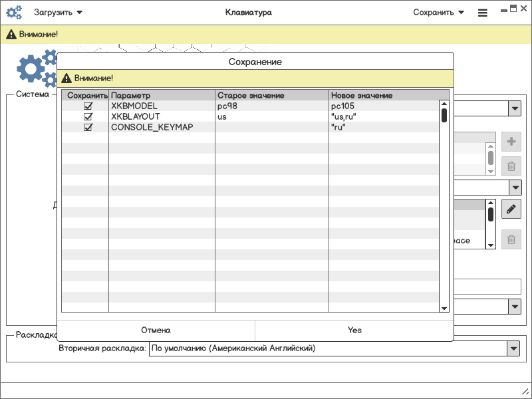Click the pencil edit icon button
532x399 pixels.
tap(511, 209)
